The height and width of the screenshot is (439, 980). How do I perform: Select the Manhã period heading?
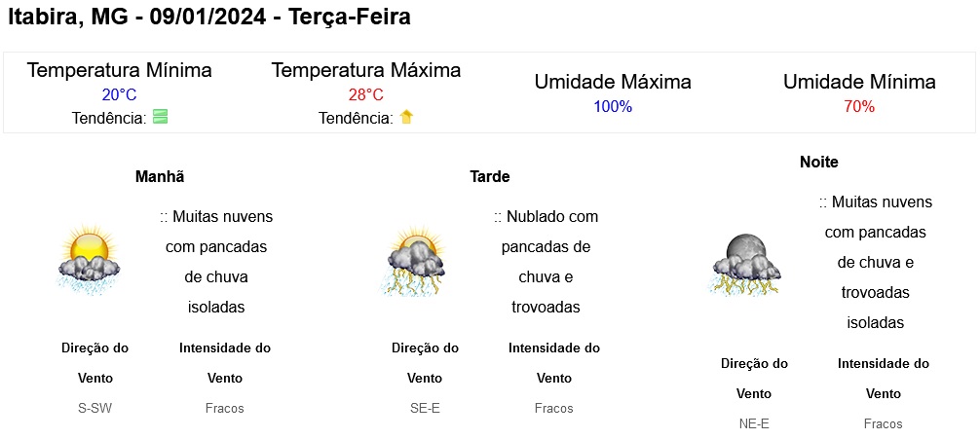160,177
